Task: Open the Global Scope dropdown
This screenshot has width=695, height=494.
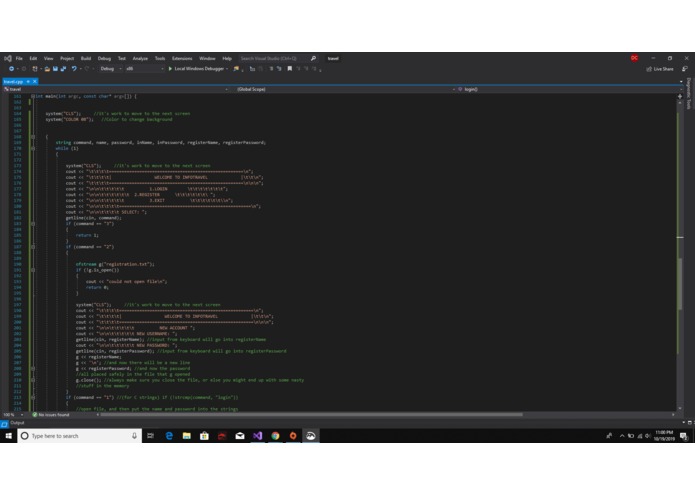Action: pyautogui.click(x=344, y=89)
